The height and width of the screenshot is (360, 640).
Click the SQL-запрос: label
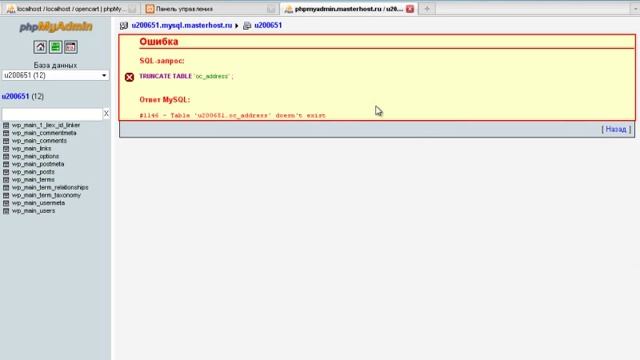pos(162,61)
